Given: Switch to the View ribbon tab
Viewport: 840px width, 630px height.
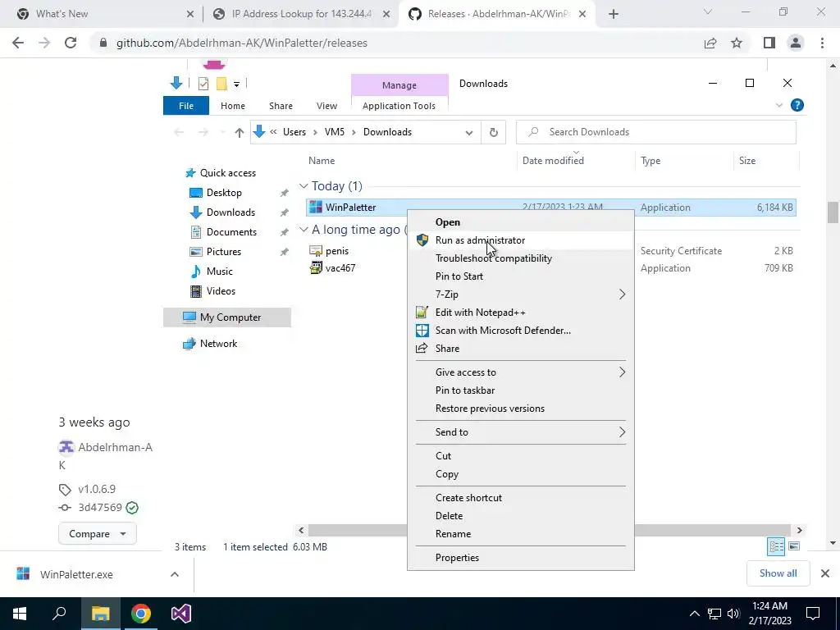Looking at the screenshot, I should pyautogui.click(x=326, y=106).
